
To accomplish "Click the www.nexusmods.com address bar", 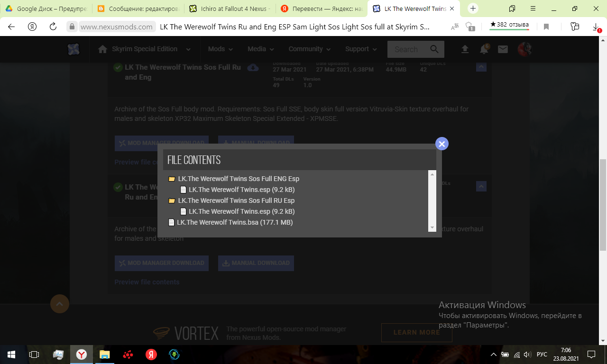I will pos(116,27).
